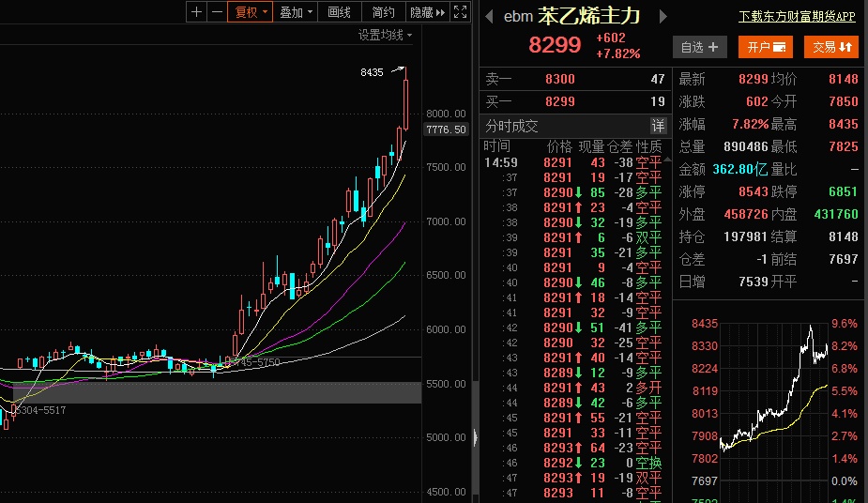This screenshot has width=868, height=503.
Task: Open the 复权 dropdown menu
Action: coord(251,12)
